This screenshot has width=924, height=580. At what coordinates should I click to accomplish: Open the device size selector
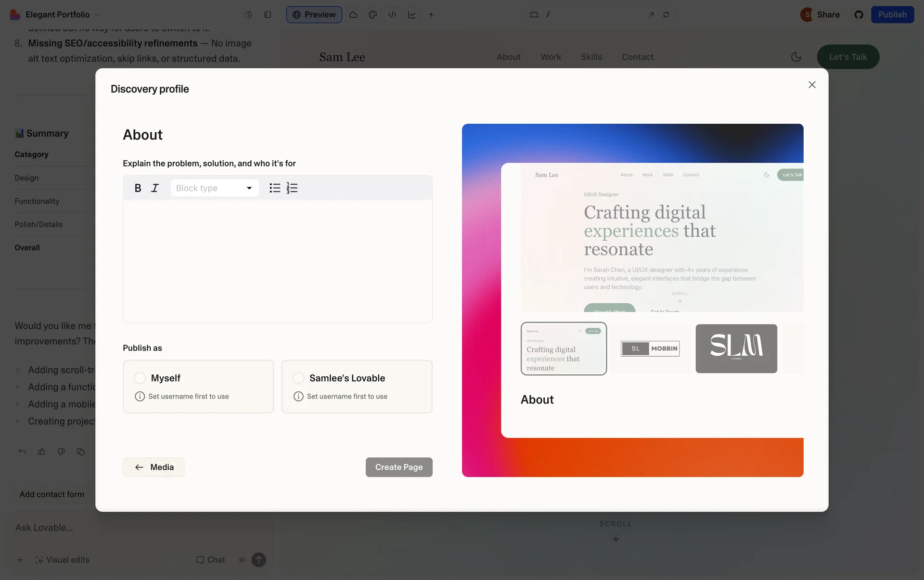(x=534, y=14)
